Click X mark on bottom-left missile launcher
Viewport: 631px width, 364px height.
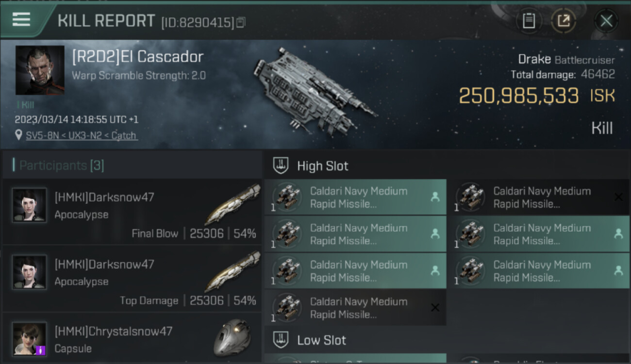pyautogui.click(x=435, y=308)
